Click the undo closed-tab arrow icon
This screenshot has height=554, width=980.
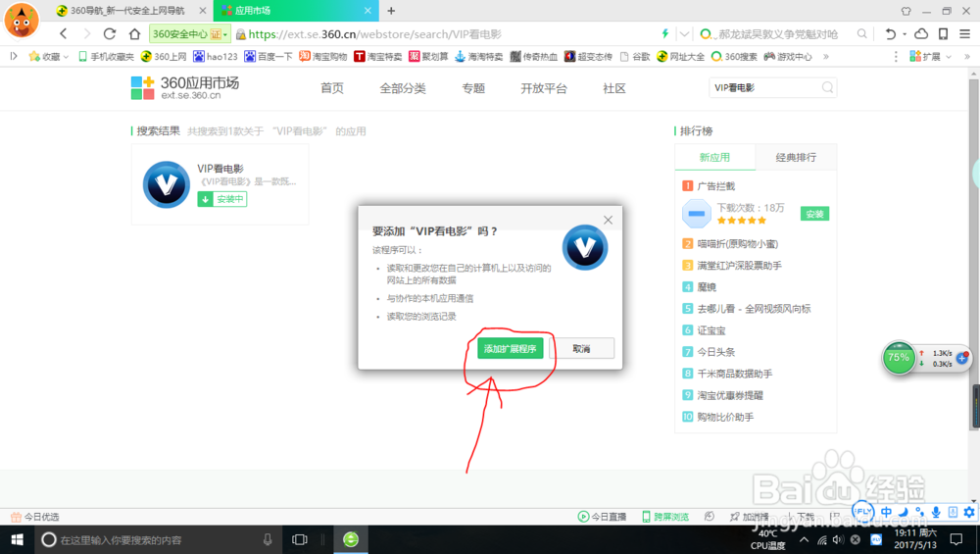click(891, 33)
